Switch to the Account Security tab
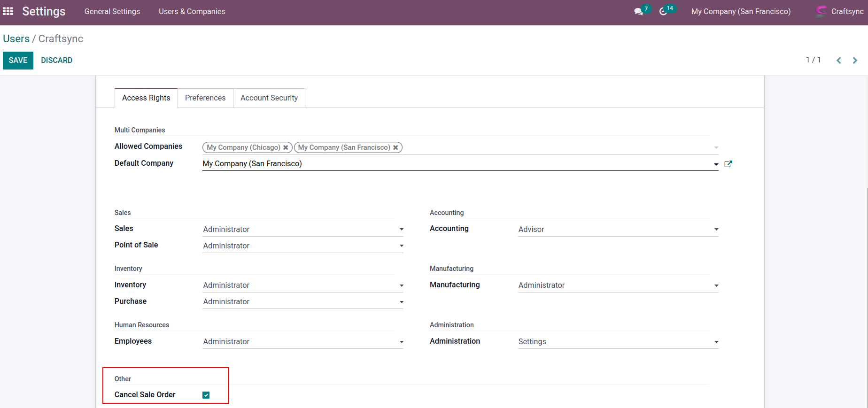 269,98
